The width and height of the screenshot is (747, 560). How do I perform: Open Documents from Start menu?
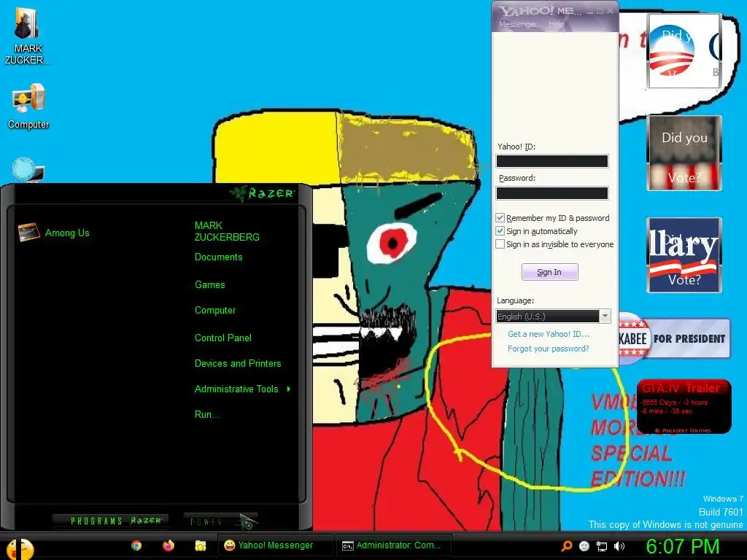[x=218, y=257]
